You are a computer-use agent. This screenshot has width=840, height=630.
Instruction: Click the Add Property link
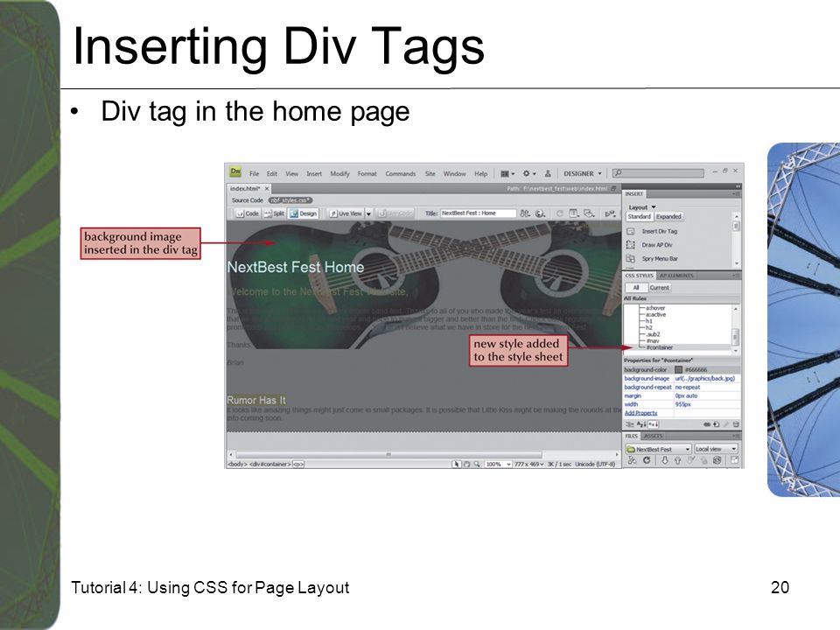[x=640, y=412]
